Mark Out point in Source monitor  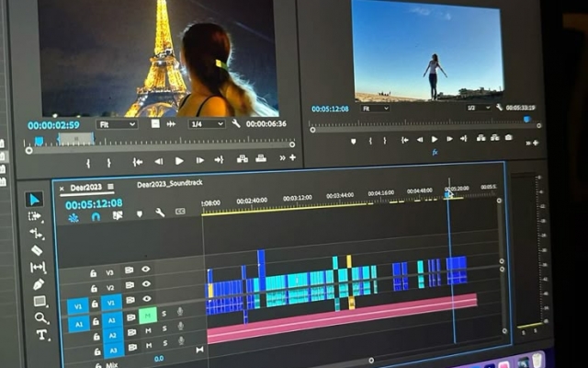click(x=108, y=163)
